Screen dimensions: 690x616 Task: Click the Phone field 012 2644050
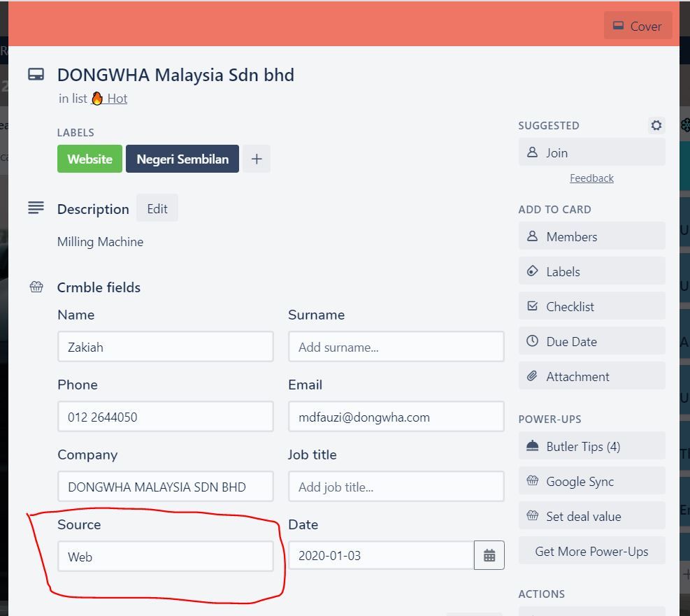point(166,417)
